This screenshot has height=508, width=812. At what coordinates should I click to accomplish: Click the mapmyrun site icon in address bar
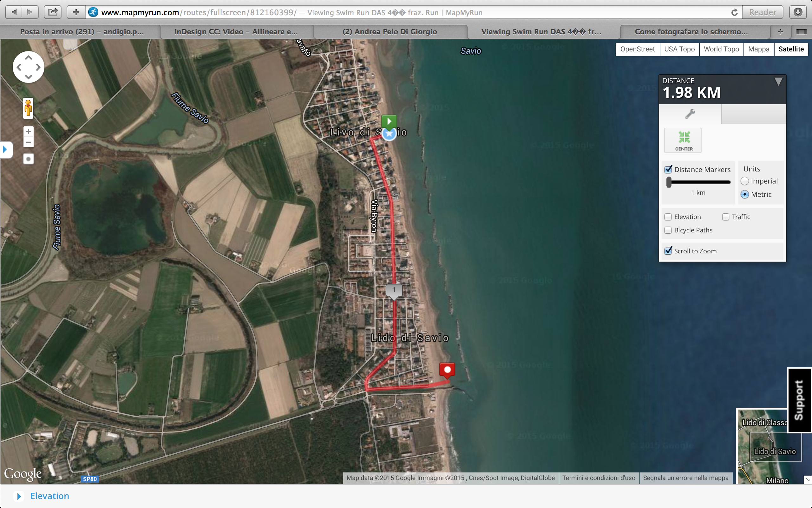(x=93, y=12)
